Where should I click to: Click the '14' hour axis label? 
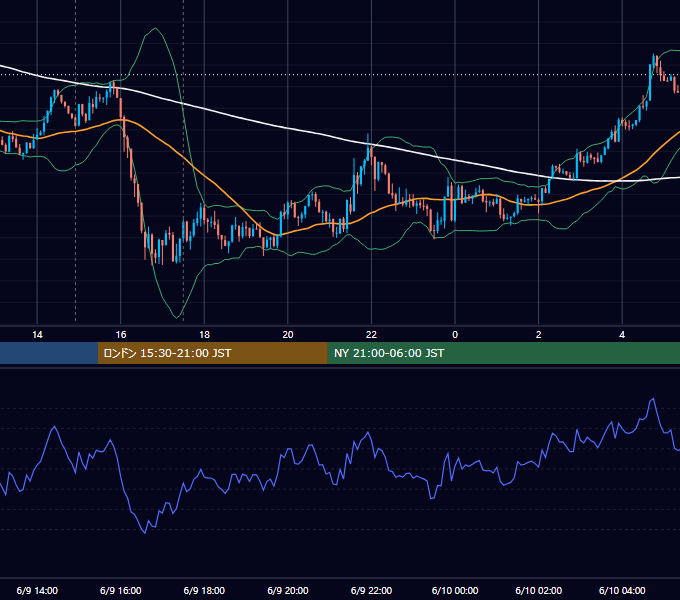click(37, 335)
